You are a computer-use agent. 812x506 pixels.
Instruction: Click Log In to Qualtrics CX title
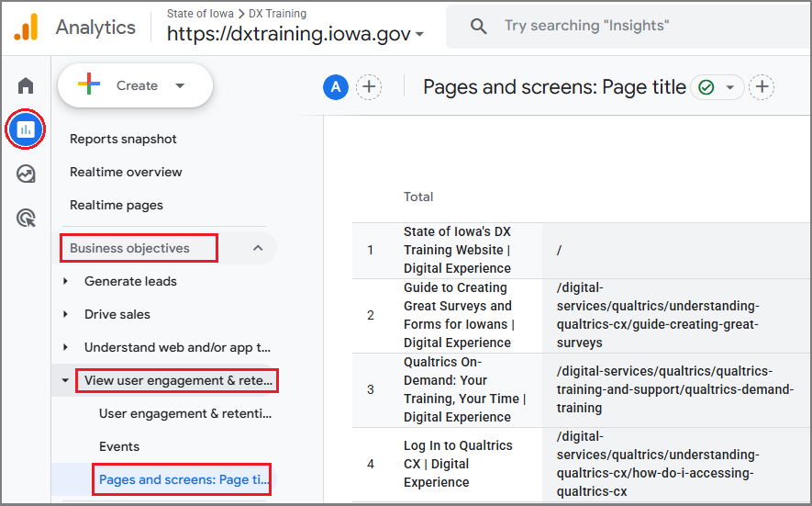[x=458, y=464]
